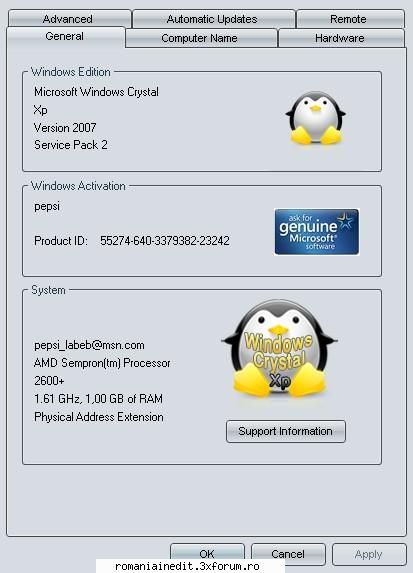The image size is (413, 573).
Task: Click the small penguin logo icon
Action: pos(315,118)
